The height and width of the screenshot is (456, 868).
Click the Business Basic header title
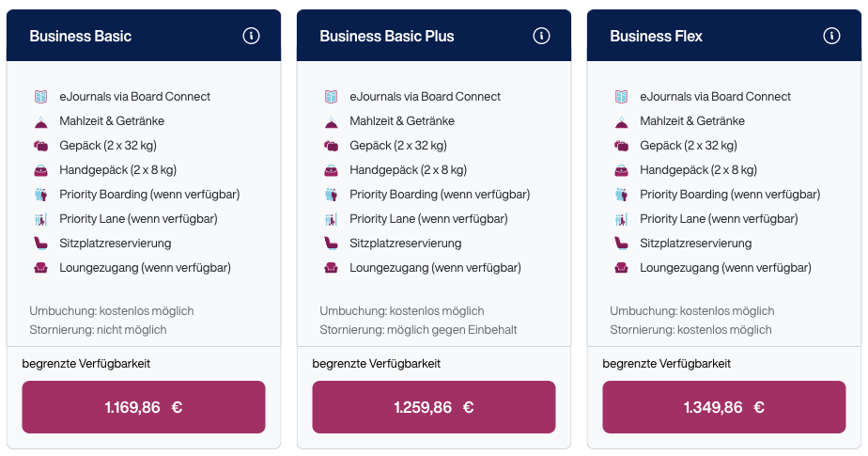[x=81, y=37]
